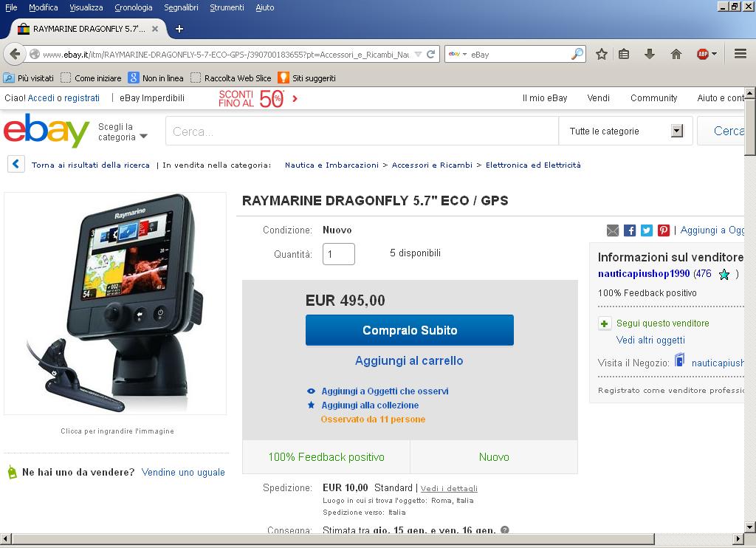Open the search engine selector dropdown
This screenshot has height=548, width=756.
(458, 54)
